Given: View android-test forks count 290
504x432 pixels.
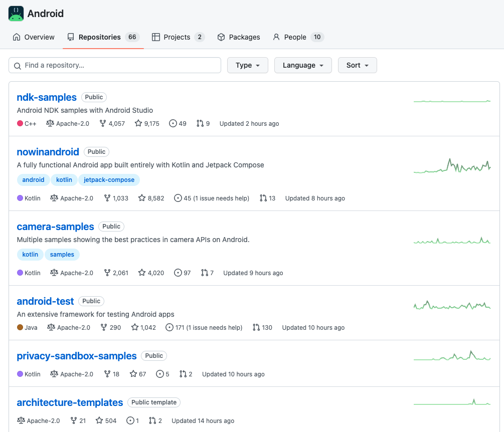Looking at the screenshot, I should (x=110, y=328).
